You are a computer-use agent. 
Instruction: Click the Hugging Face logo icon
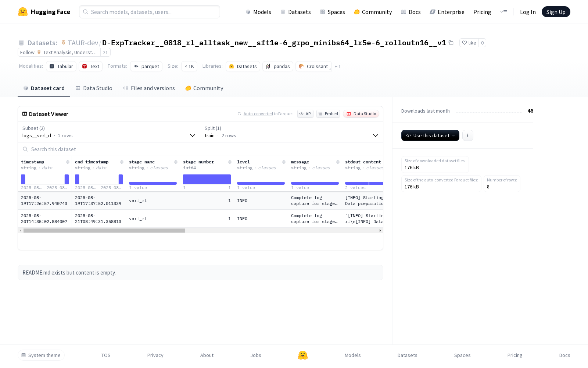[23, 12]
